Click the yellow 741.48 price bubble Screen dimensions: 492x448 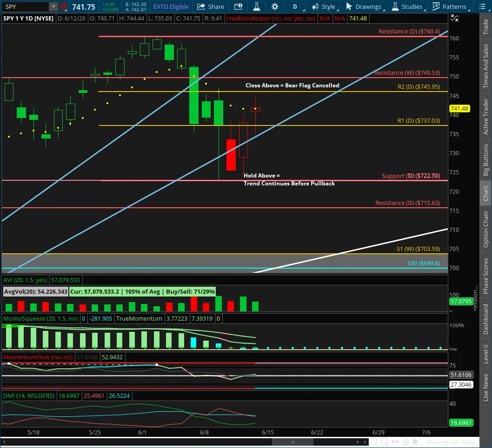point(459,108)
